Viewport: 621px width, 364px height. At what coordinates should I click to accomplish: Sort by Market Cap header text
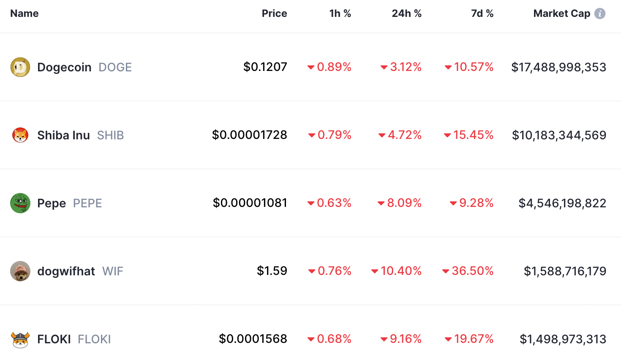pos(561,14)
